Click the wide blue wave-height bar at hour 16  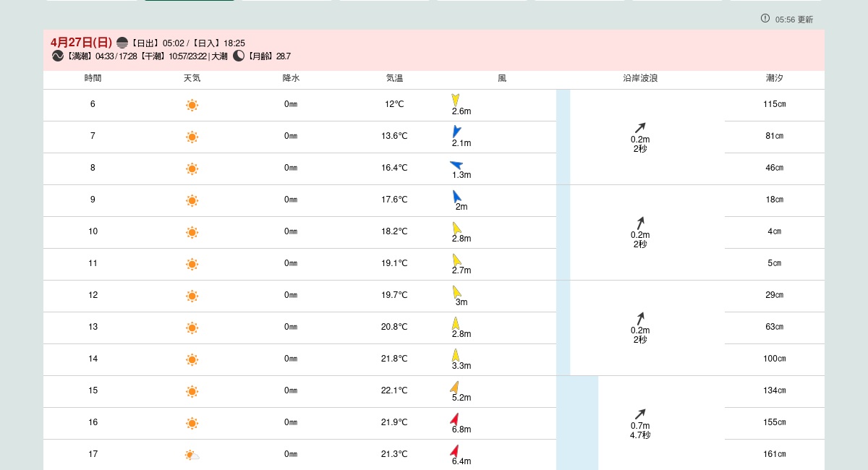[577, 422]
